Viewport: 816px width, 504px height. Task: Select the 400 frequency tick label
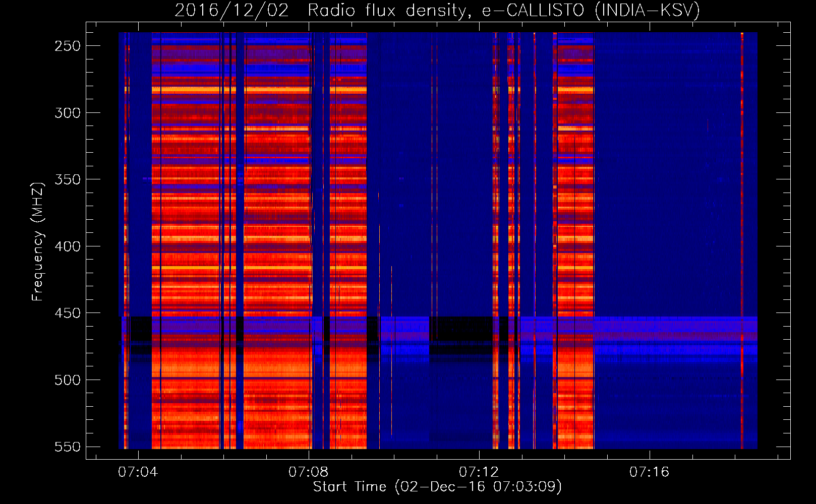coord(68,246)
